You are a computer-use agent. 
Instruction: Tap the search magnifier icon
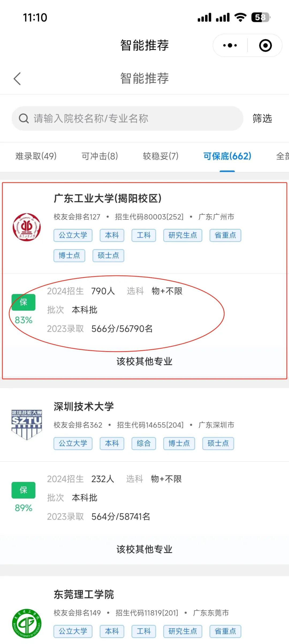tap(24, 118)
